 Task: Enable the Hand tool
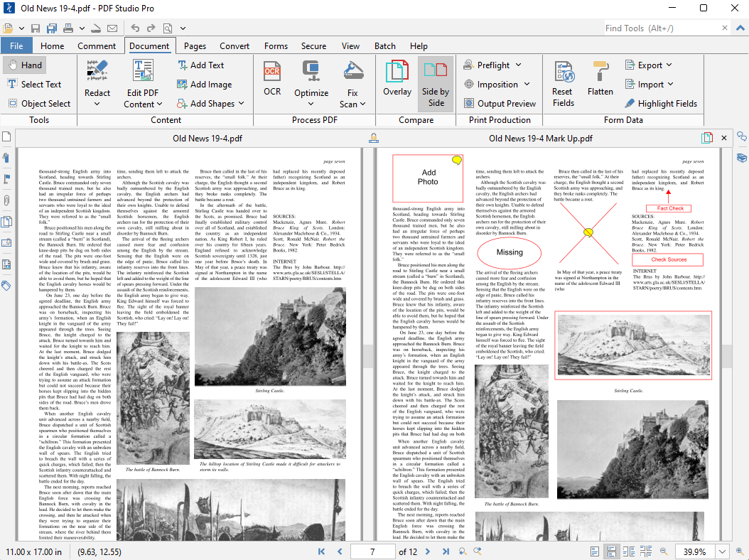coord(23,65)
